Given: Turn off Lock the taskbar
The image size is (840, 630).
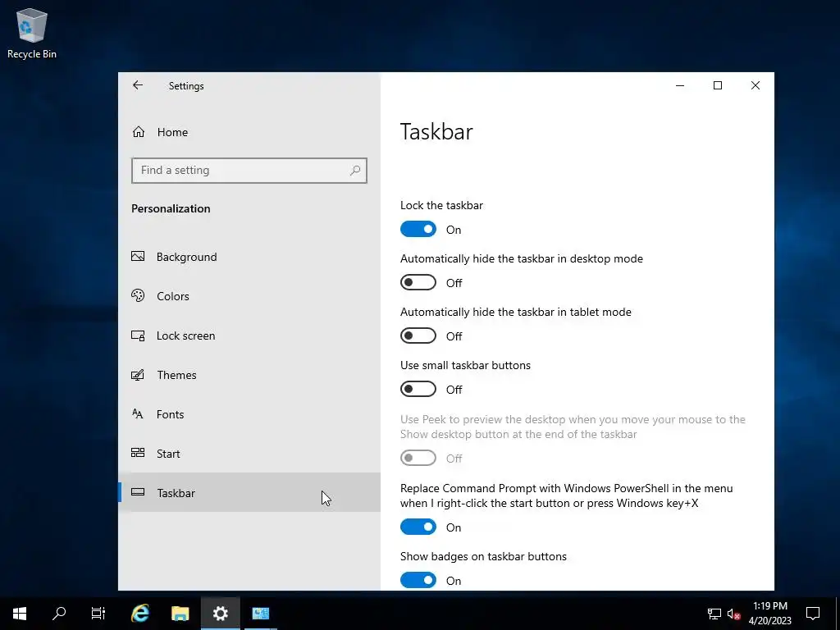Looking at the screenshot, I should pos(418,230).
